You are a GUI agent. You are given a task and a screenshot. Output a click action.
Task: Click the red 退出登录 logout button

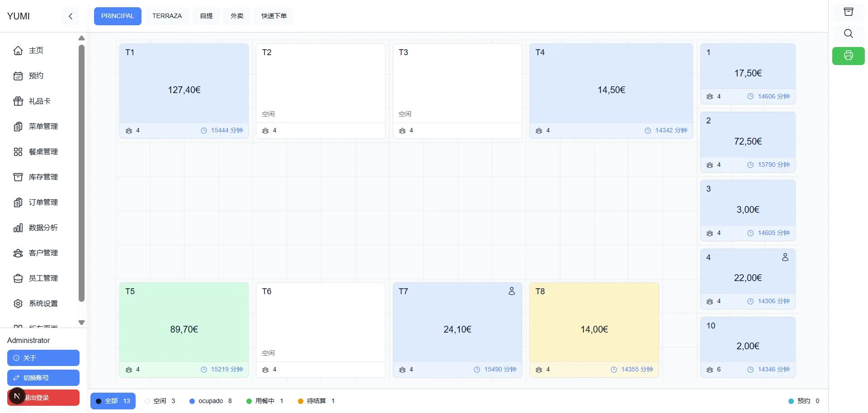click(43, 398)
